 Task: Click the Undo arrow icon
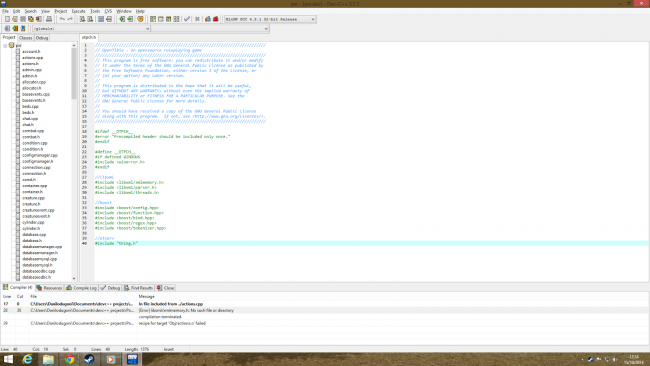click(x=62, y=19)
